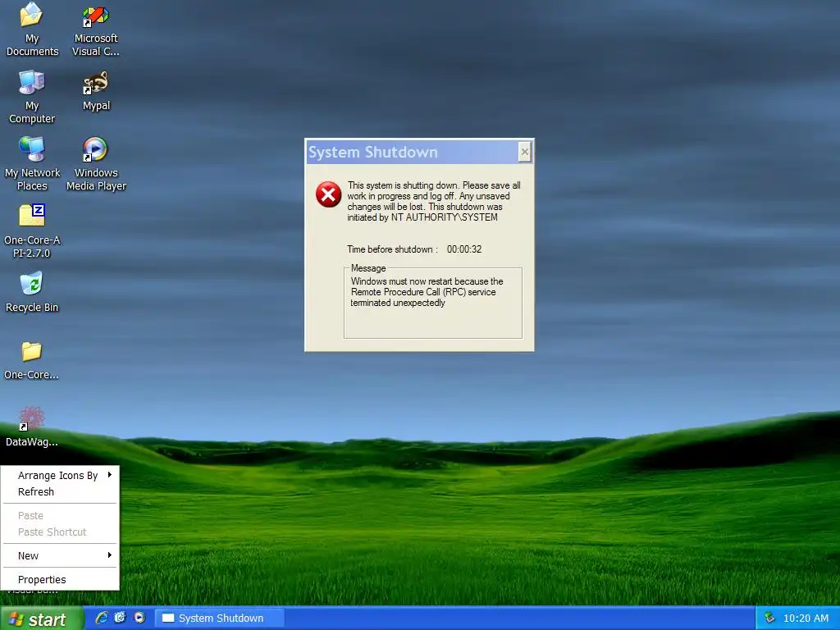Launch Internet Explorer from Quick Launch
Screen dimensions: 840x630
tap(101, 618)
